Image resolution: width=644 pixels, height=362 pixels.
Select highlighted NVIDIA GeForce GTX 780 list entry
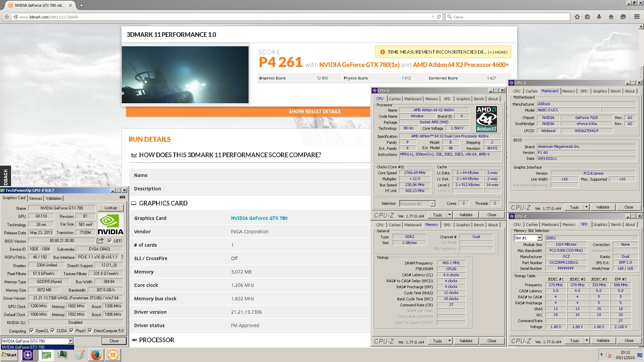click(38, 347)
